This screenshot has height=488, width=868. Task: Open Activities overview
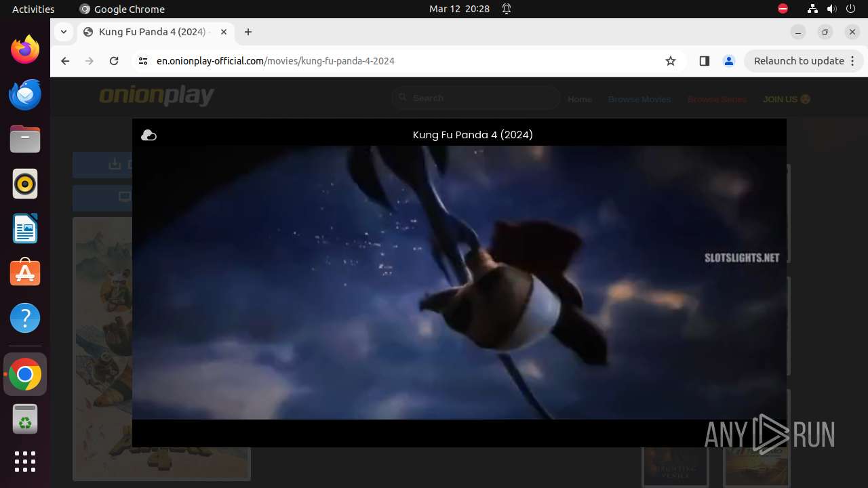[x=33, y=9]
